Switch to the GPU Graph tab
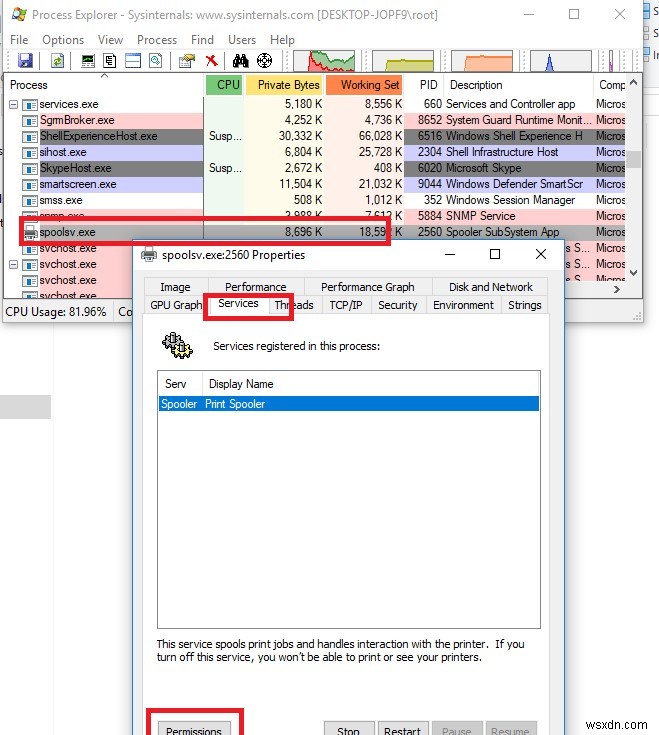Image resolution: width=659 pixels, height=735 pixels. tap(176, 305)
